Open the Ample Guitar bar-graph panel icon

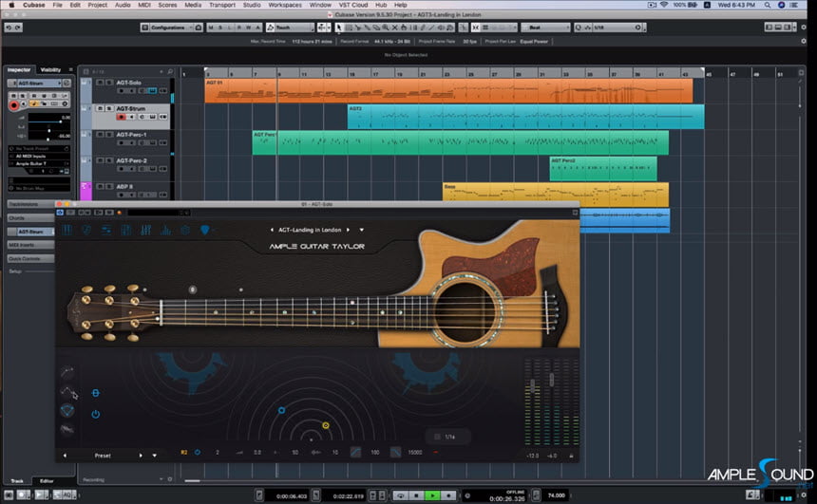[165, 230]
